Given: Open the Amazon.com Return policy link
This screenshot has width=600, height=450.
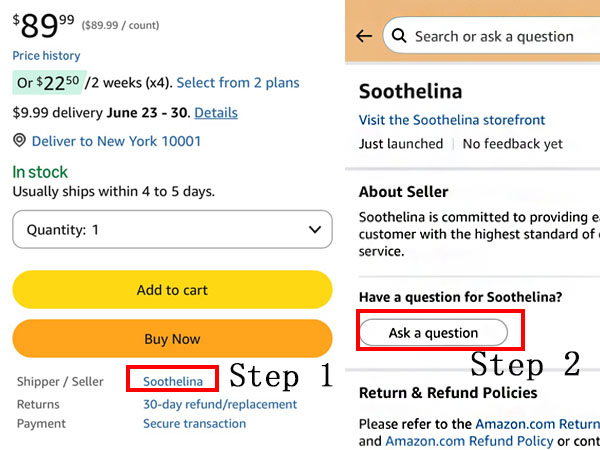Looking at the screenshot, I should click(x=538, y=424).
